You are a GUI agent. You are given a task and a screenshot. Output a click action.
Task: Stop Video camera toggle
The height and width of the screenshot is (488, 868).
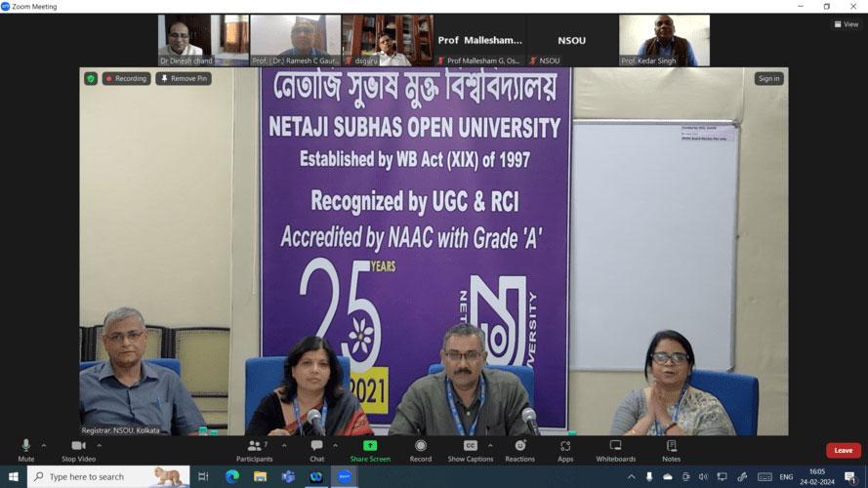(x=79, y=450)
